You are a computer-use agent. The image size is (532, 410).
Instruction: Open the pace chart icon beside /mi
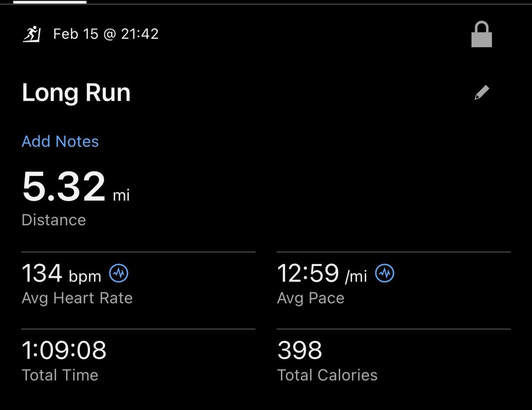(385, 273)
